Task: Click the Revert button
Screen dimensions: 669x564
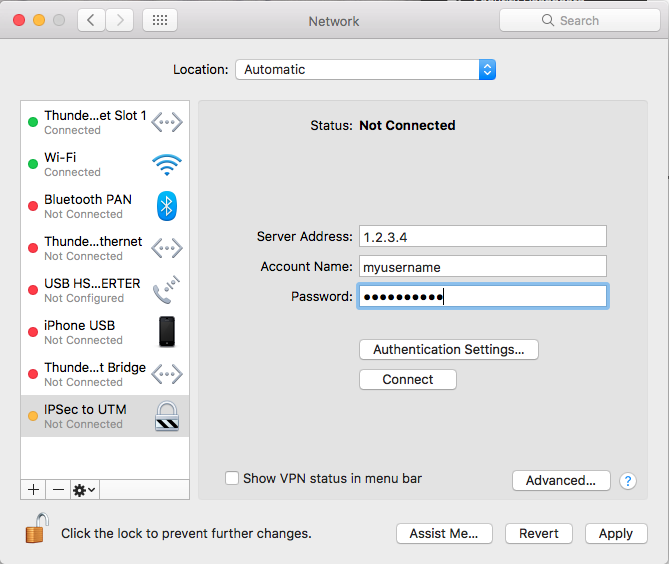Action: click(x=539, y=533)
